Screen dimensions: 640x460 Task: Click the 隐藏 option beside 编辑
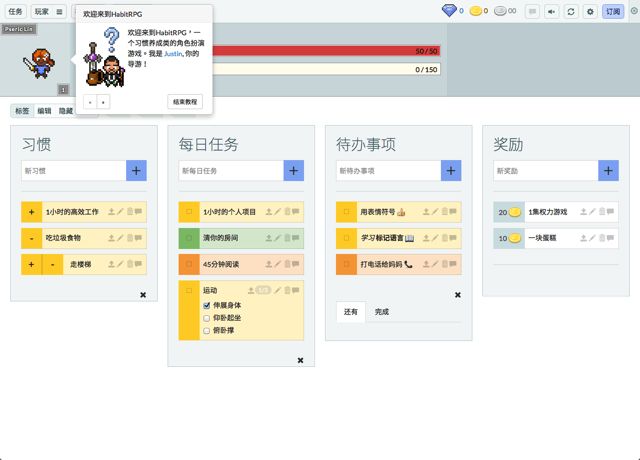66,111
